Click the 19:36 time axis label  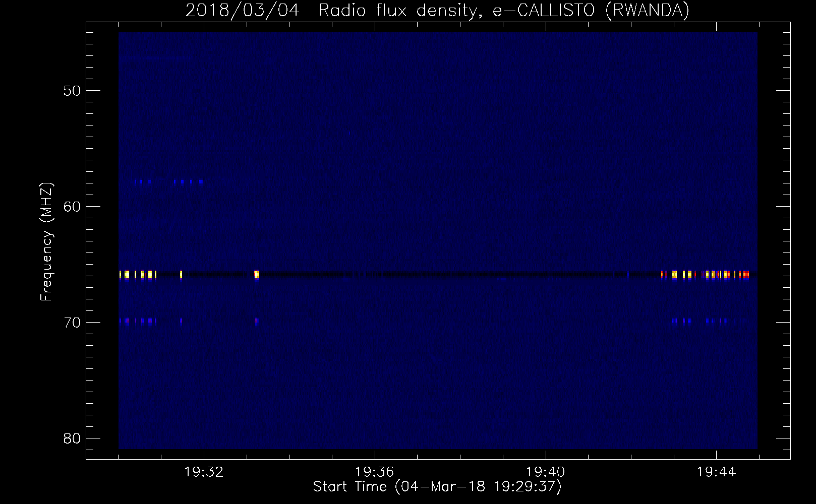tap(374, 472)
